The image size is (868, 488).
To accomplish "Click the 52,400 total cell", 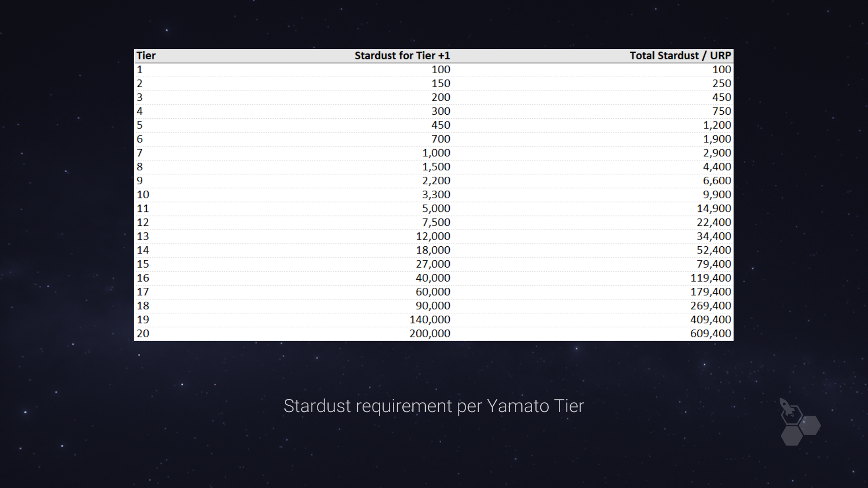I will click(714, 250).
